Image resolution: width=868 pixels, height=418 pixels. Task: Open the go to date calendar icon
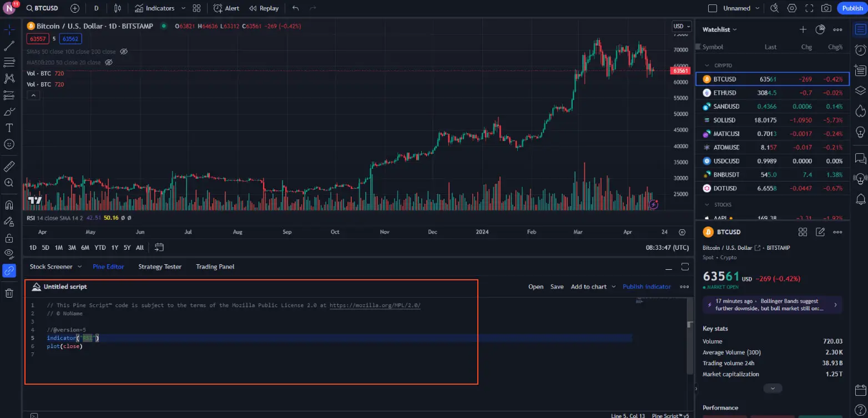pyautogui.click(x=159, y=247)
